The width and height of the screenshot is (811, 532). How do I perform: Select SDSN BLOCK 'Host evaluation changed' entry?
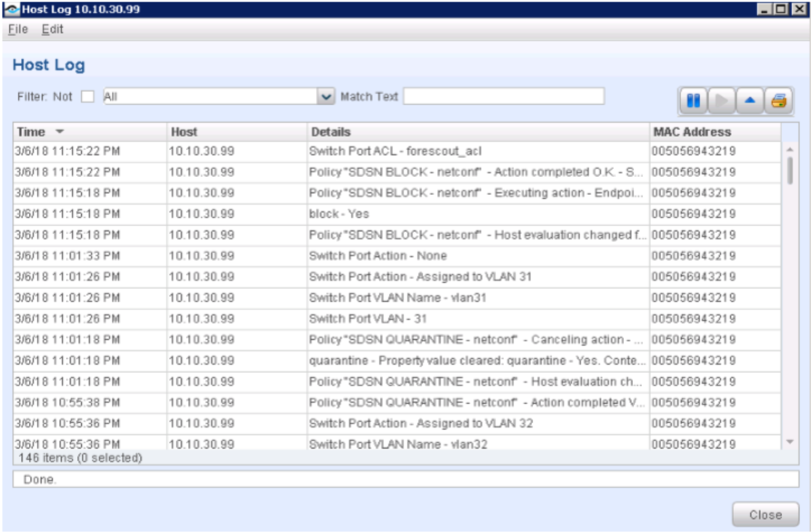click(397, 235)
